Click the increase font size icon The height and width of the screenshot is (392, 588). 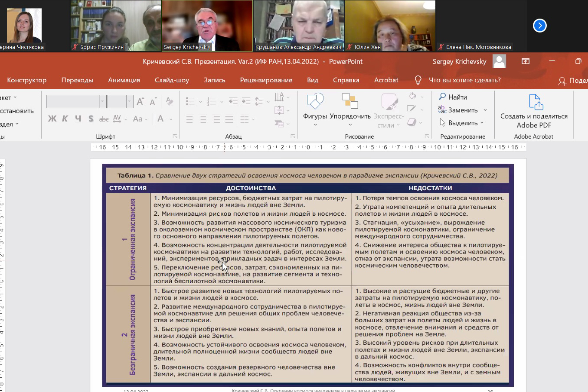pyautogui.click(x=140, y=101)
